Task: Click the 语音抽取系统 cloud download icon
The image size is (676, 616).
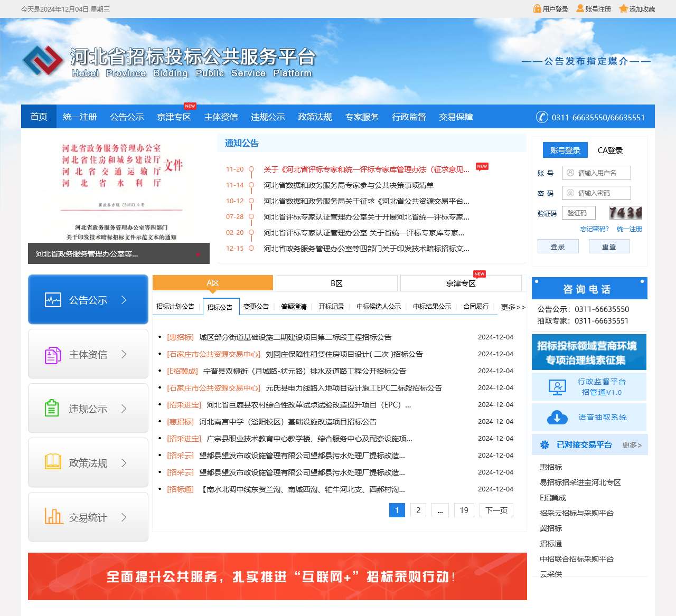Action: point(557,417)
